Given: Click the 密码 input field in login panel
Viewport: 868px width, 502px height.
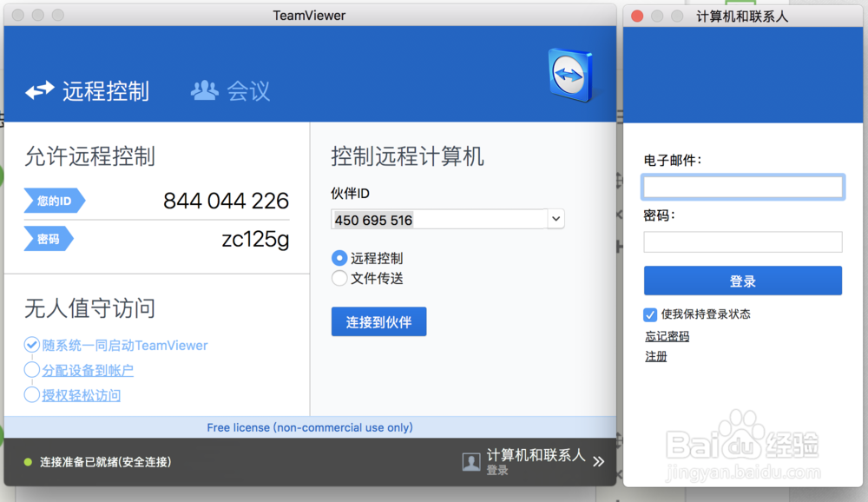Looking at the screenshot, I should 743,242.
